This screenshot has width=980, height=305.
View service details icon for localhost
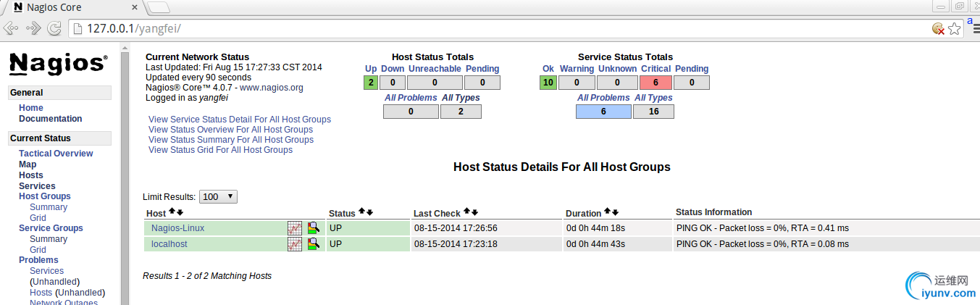coord(313,244)
